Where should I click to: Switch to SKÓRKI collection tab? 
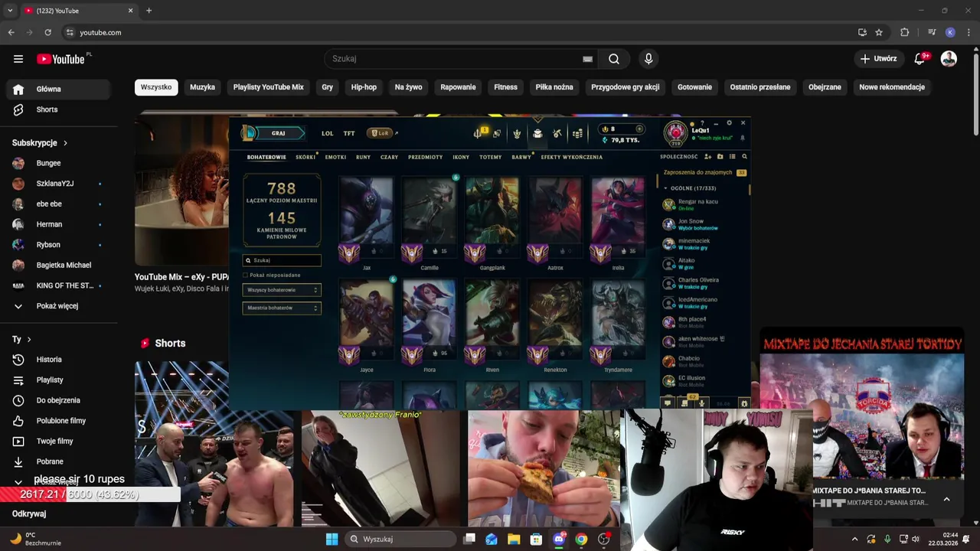[x=305, y=157]
